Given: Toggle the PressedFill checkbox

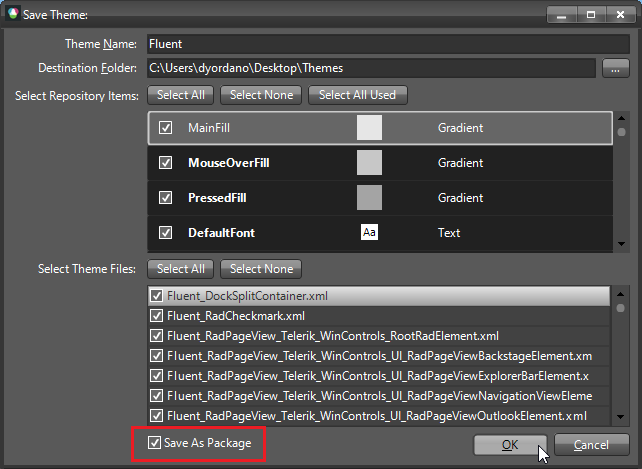Looking at the screenshot, I should click(x=165, y=197).
